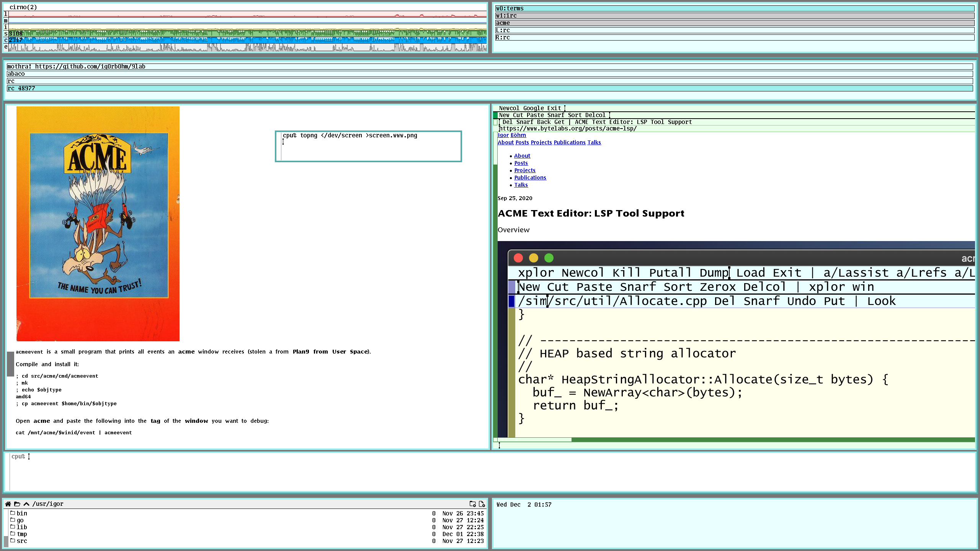This screenshot has height=551, width=980.
Task: Click the folder icon next to lib
Action: click(x=13, y=527)
